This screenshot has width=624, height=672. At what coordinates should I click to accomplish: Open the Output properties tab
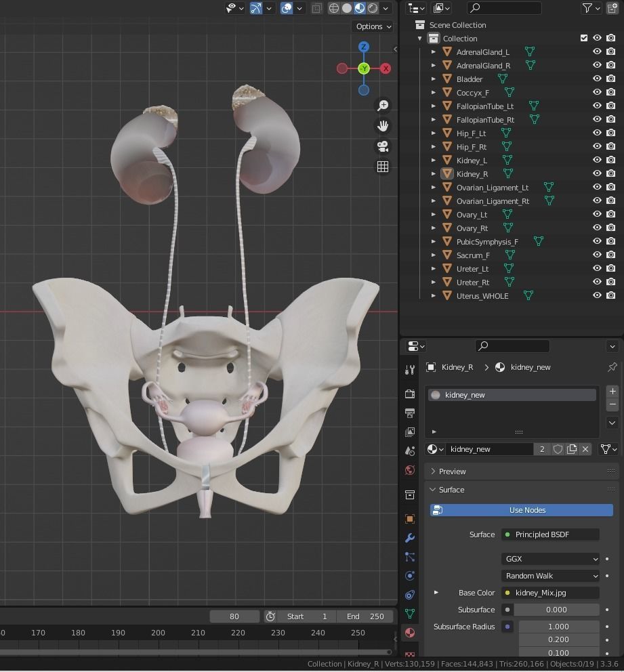pyautogui.click(x=410, y=413)
